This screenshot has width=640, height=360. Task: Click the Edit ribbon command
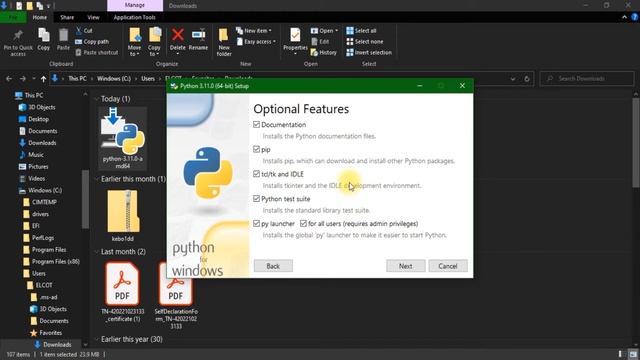point(320,42)
